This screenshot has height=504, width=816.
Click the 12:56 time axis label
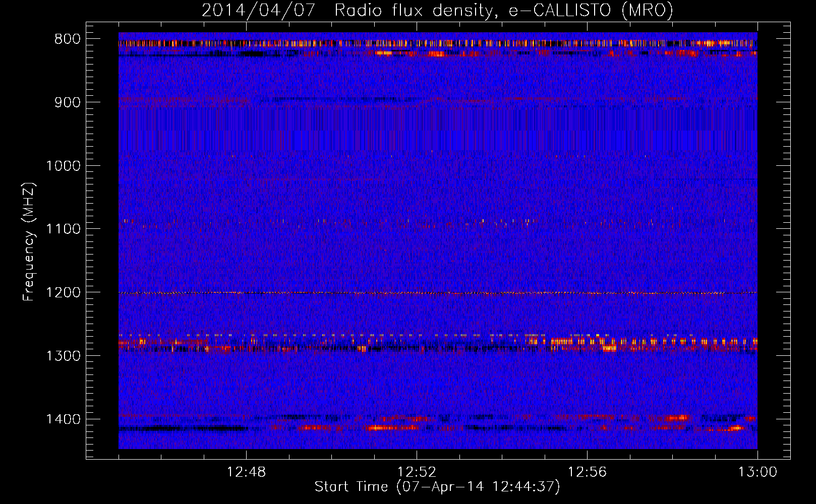pos(587,472)
